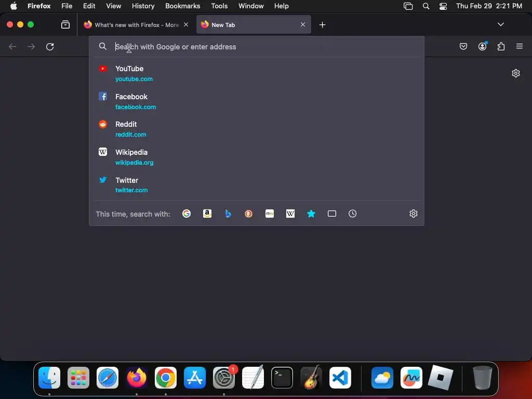The width and height of the screenshot is (532, 399).
Task: Open search settings gear in the dropdown
Action: 413,214
